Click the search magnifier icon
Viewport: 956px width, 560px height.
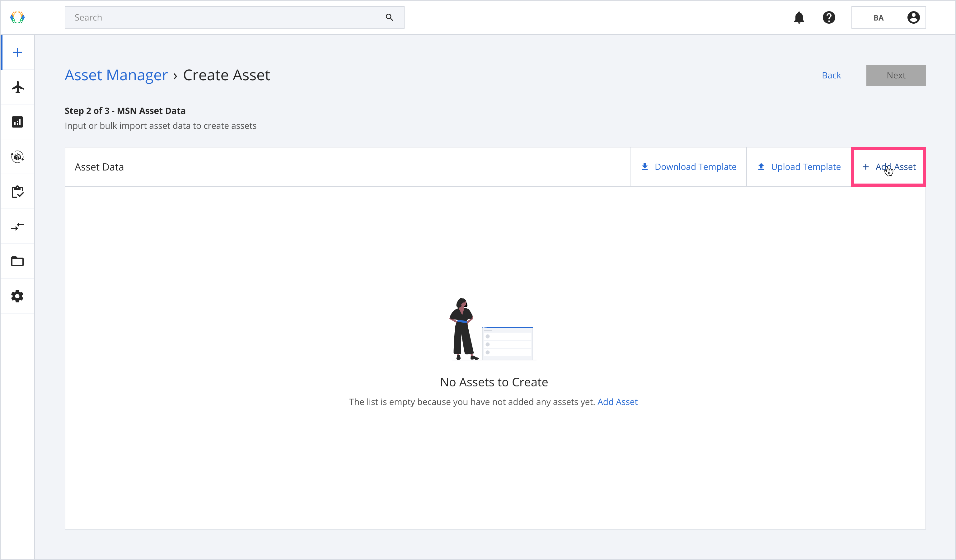pyautogui.click(x=389, y=17)
